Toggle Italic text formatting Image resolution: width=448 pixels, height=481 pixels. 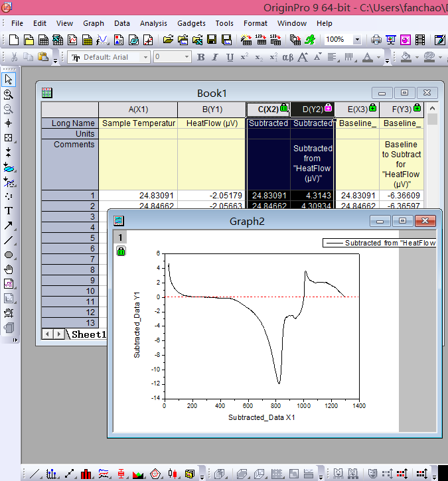[216, 57]
